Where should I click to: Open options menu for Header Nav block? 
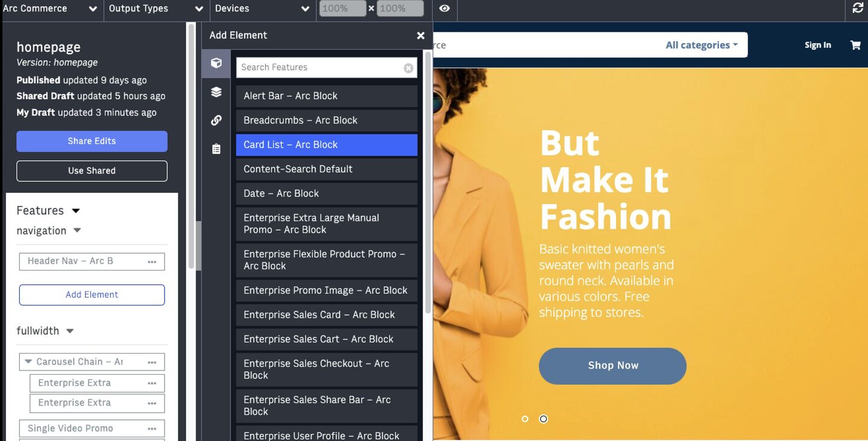point(152,261)
